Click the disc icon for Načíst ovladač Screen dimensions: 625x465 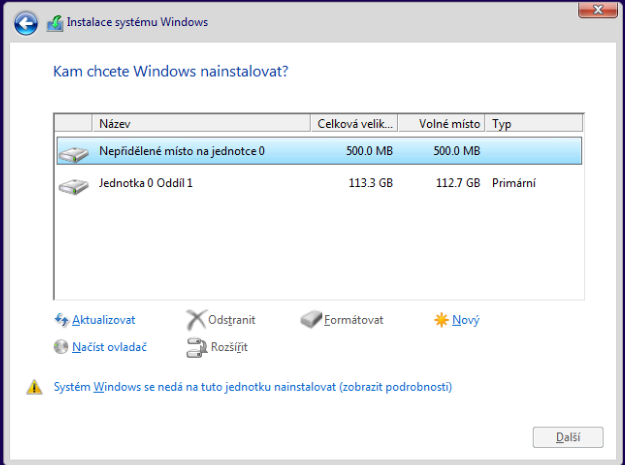point(61,347)
